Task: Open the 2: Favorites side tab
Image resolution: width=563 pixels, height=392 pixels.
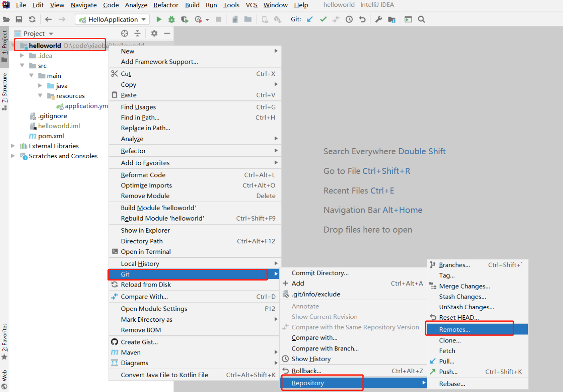Action: [4, 341]
